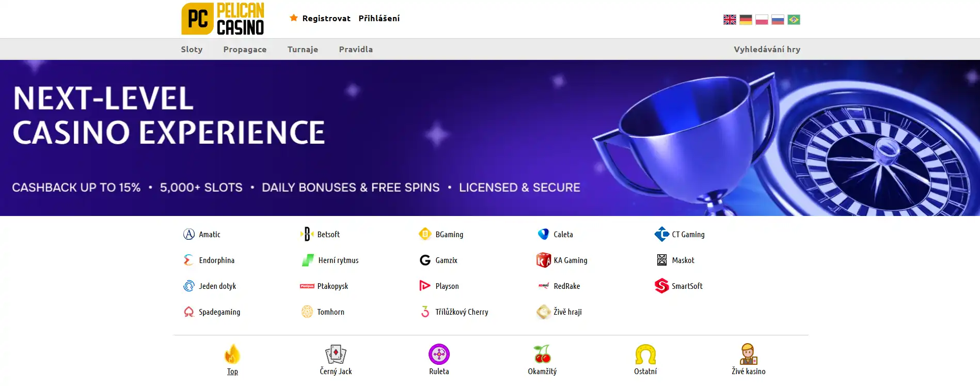Click the Spadegaming provider icon

coord(189,312)
